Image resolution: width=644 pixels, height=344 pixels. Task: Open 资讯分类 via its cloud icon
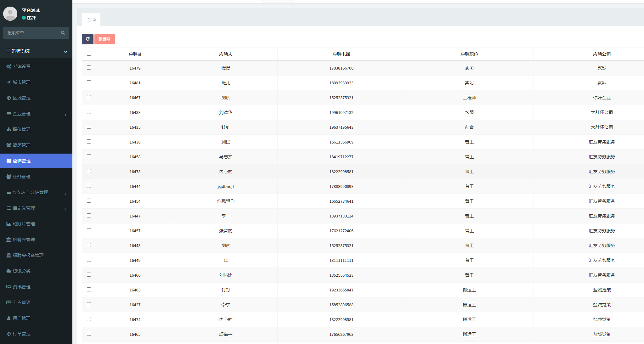coord(9,271)
